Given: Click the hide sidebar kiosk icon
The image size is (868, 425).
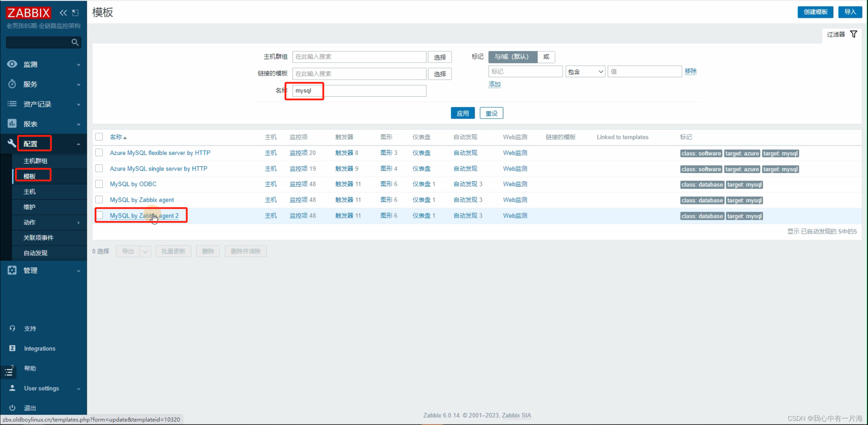Looking at the screenshot, I should tap(75, 13).
